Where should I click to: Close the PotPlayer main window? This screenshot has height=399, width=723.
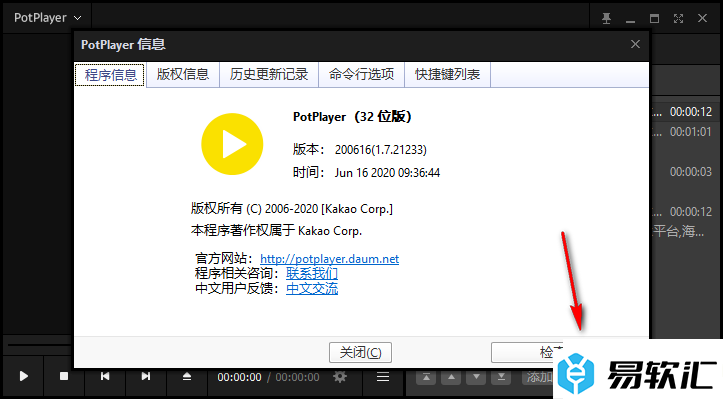tap(702, 18)
